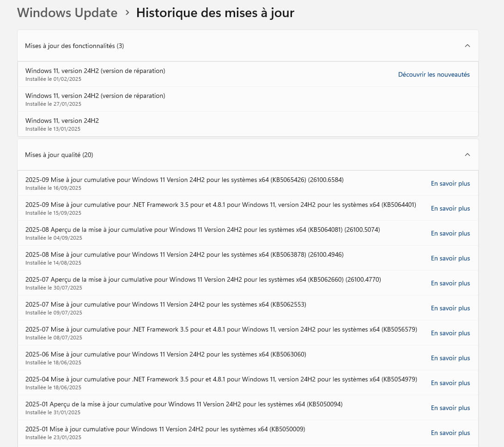504x447 pixels.
Task: Select the KB5064081 preview update title
Action: point(203,230)
